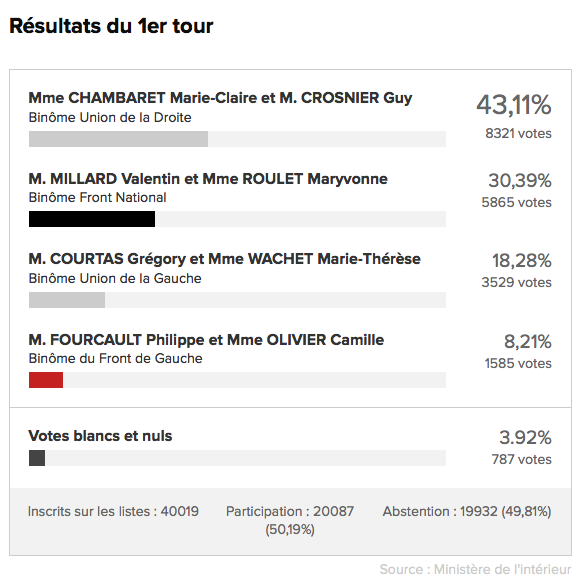
Task: Click the dark grey blank votes bar
Action: [x=37, y=458]
